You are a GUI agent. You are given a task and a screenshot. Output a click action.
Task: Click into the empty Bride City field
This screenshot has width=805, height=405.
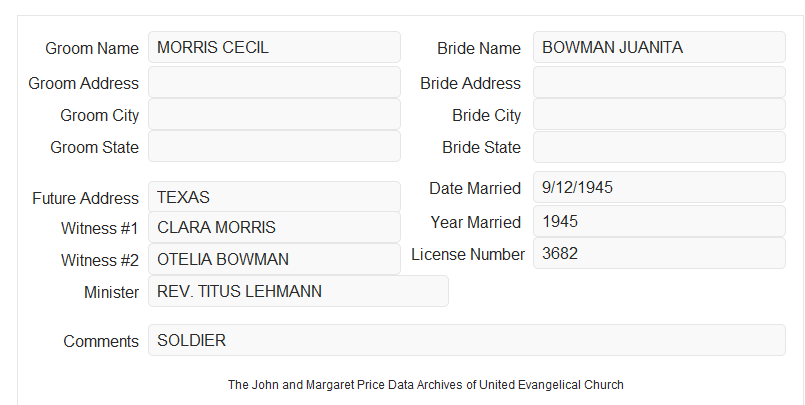[x=659, y=114]
